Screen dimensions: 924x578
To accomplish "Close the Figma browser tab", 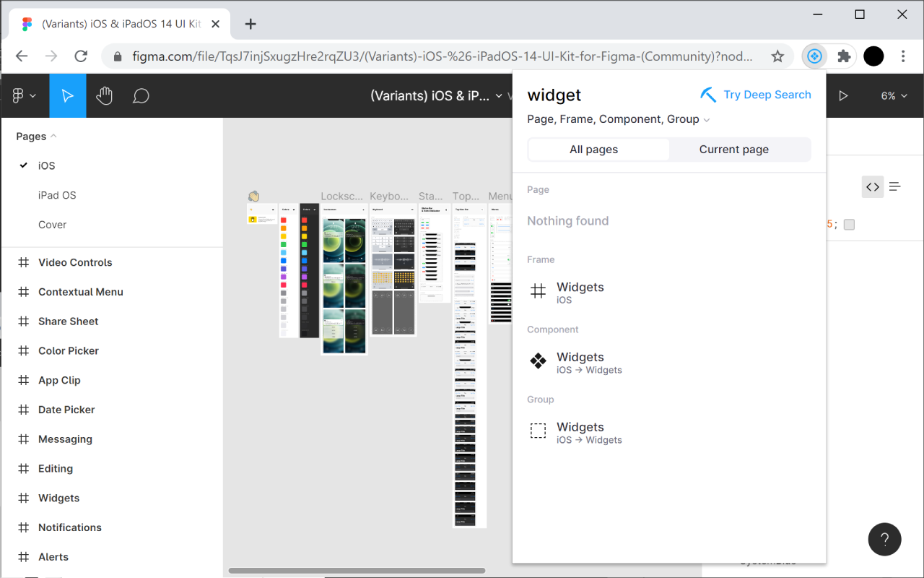I will pos(216,24).
